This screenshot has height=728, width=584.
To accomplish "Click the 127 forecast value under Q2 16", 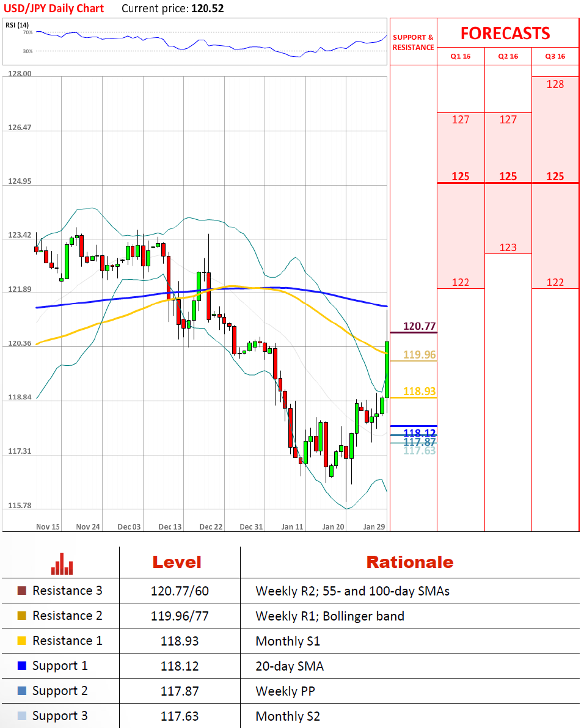I will 508,120.
